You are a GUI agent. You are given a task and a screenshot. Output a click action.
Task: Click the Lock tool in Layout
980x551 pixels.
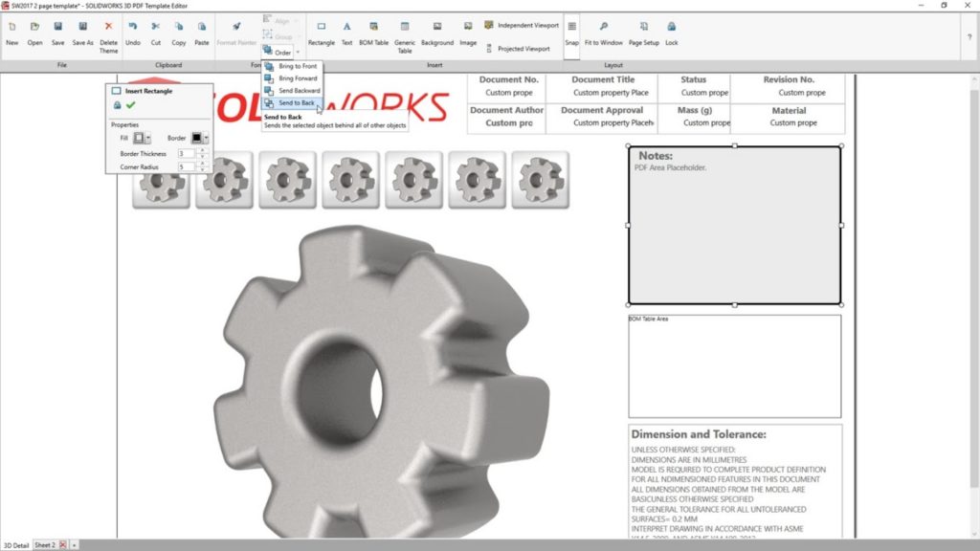click(671, 33)
